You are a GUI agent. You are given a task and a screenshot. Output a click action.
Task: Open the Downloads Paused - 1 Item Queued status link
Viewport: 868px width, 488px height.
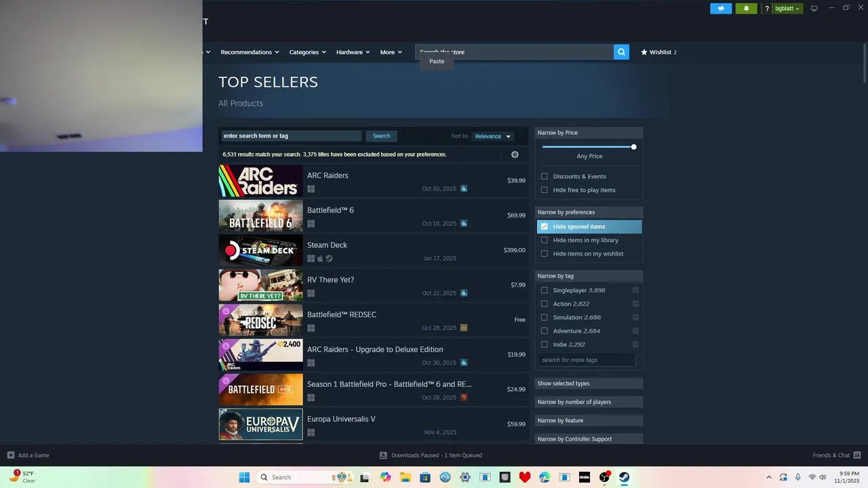pos(437,455)
